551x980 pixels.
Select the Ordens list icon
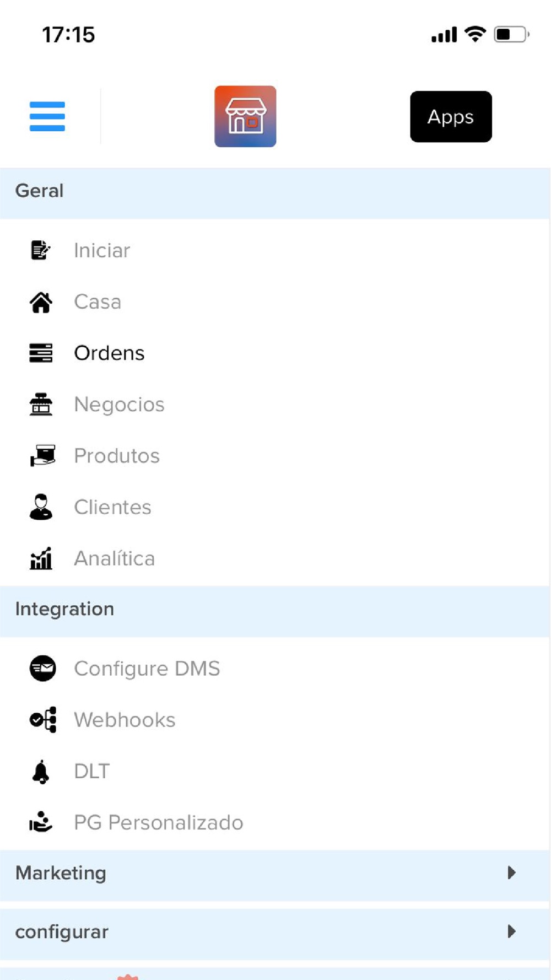41,353
